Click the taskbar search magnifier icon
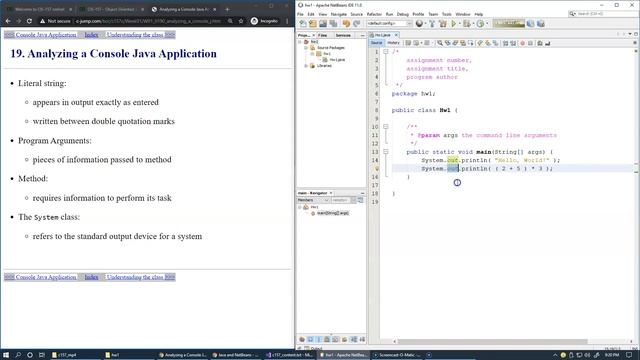 click(x=18, y=355)
